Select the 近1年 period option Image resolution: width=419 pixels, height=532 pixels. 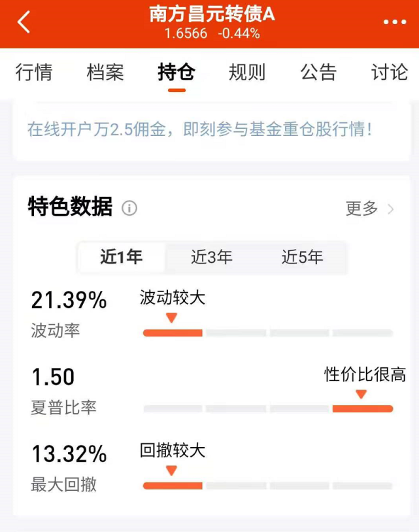point(122,257)
